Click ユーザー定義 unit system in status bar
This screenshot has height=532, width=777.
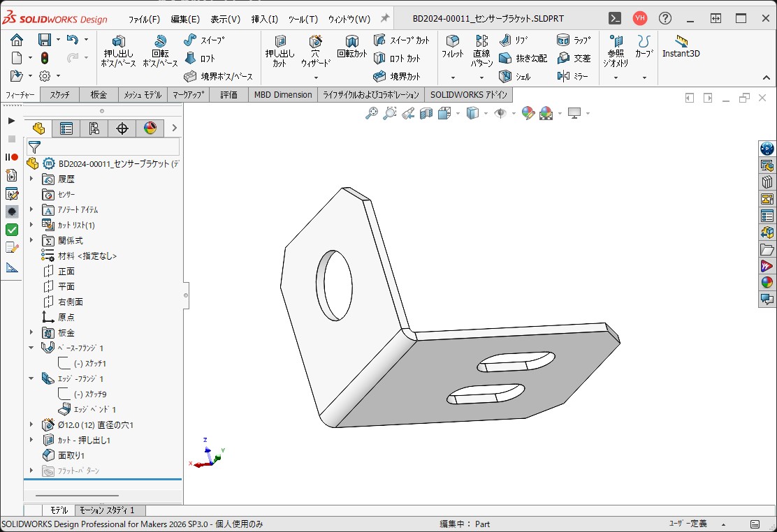(688, 524)
